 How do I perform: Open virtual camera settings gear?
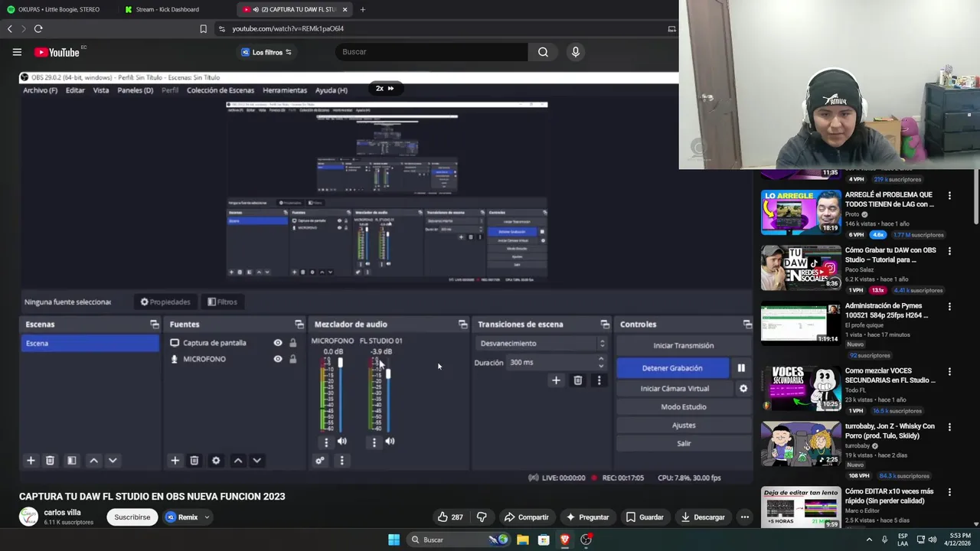click(x=743, y=389)
